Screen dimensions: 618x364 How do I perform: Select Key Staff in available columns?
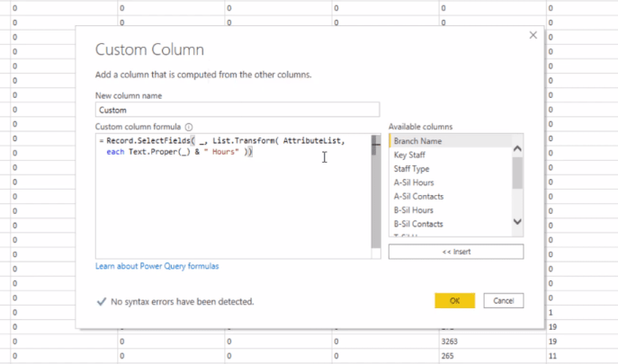[x=450, y=155]
